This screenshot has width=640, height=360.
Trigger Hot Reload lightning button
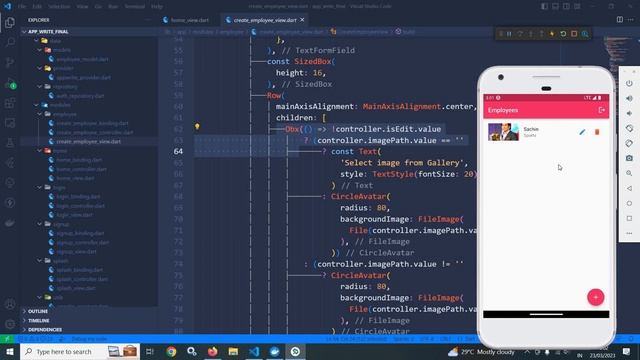coord(552,34)
